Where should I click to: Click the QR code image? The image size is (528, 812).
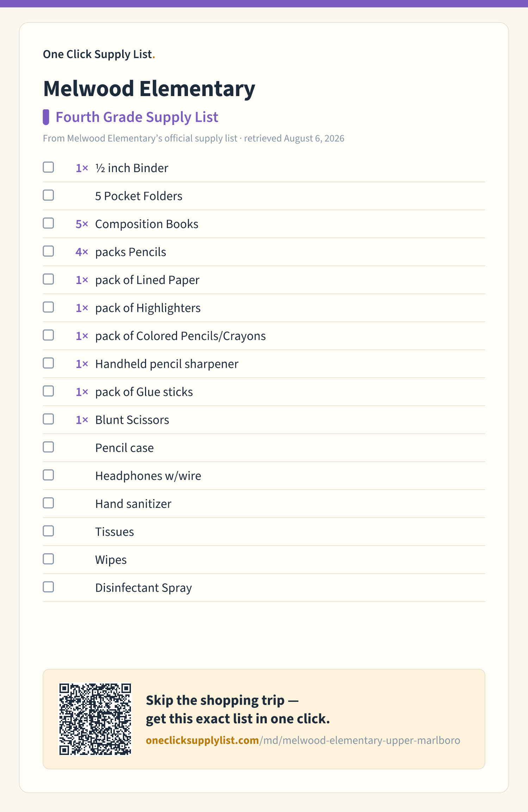[x=95, y=719]
